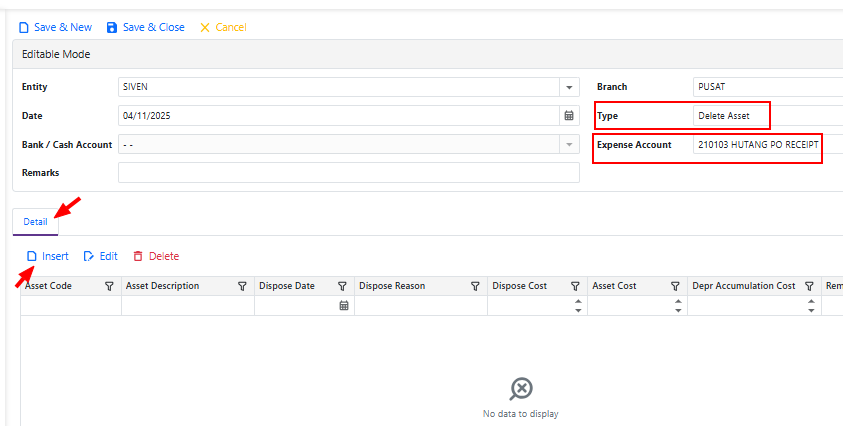Open the Dispose Date filter calendar icon
The height and width of the screenshot is (426, 843).
(344, 306)
